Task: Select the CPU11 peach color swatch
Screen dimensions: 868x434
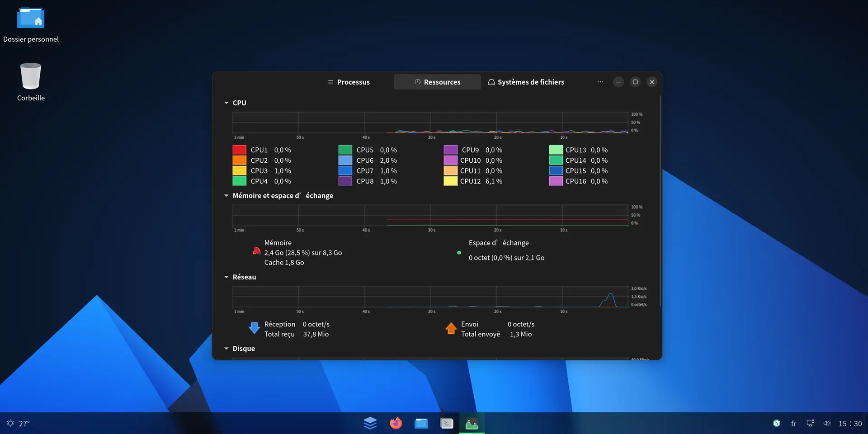Action: click(451, 170)
